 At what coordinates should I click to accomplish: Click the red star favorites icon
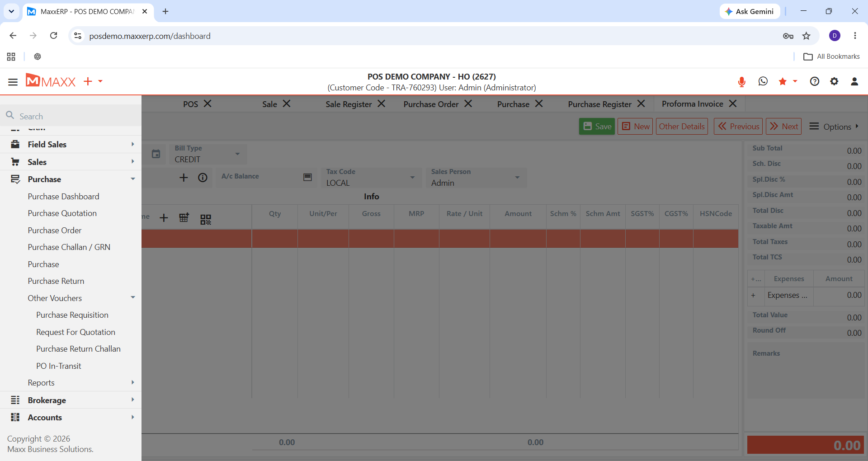pos(783,81)
